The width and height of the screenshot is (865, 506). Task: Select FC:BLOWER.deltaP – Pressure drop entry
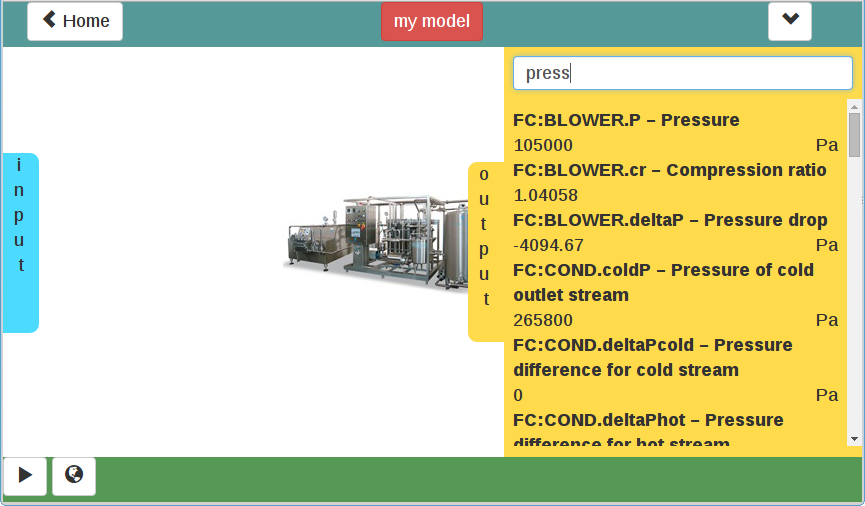point(670,220)
